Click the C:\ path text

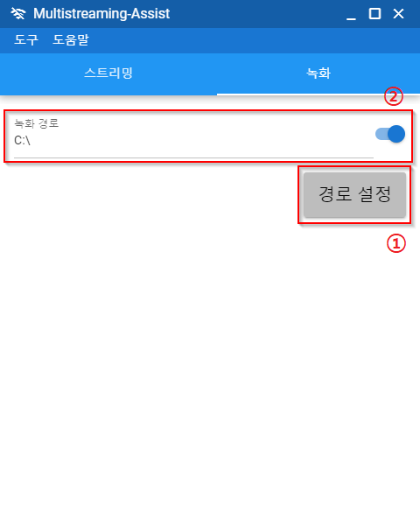[22, 140]
